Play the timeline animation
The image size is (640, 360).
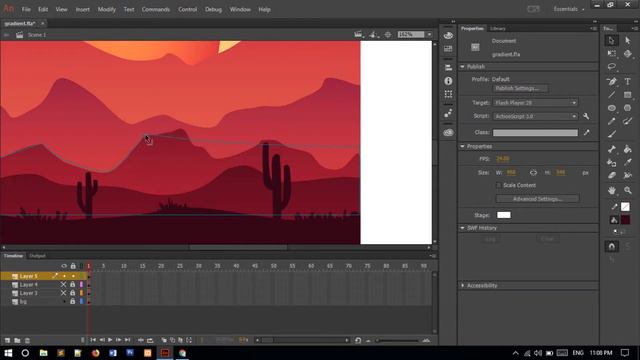(110, 340)
